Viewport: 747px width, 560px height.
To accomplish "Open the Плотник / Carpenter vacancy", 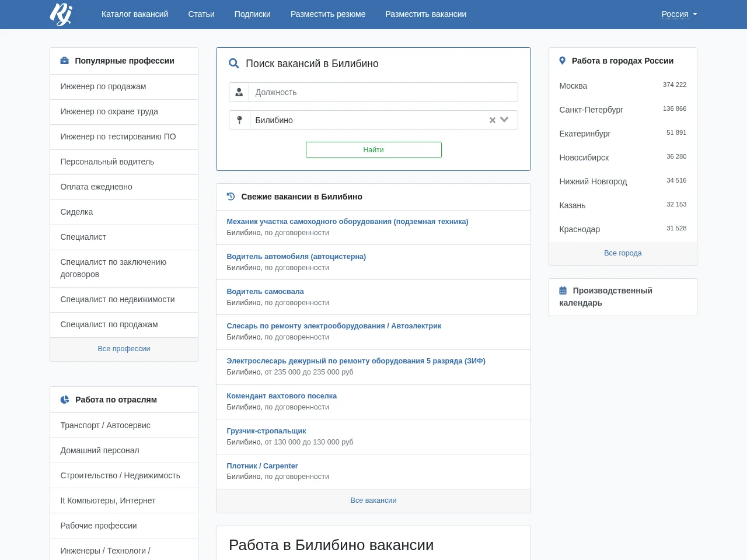I will click(263, 466).
